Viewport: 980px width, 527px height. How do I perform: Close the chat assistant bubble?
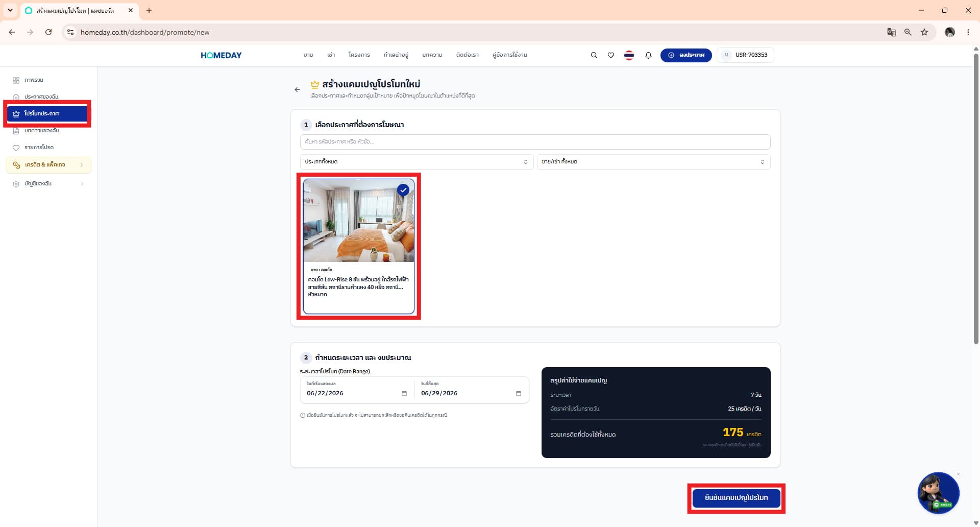[958, 474]
